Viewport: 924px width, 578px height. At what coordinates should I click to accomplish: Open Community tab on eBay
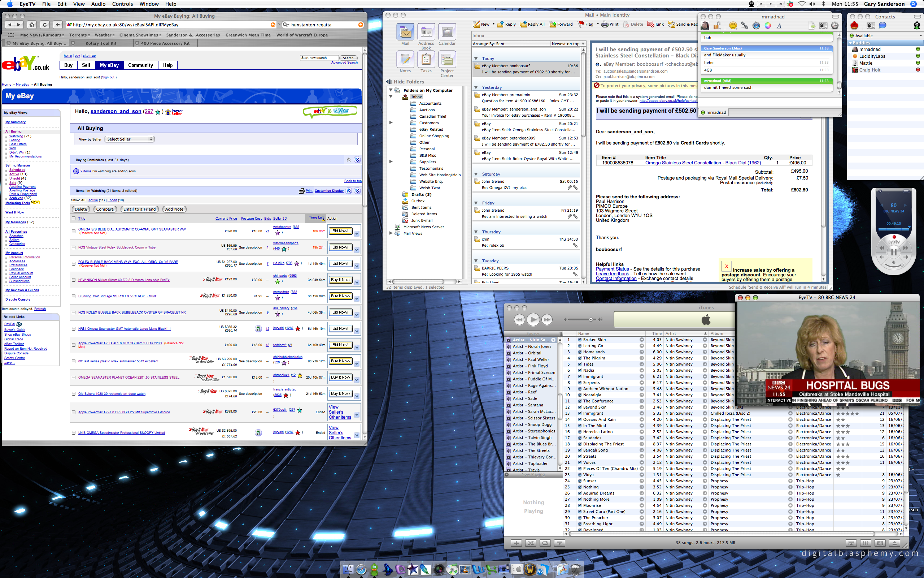click(x=140, y=65)
